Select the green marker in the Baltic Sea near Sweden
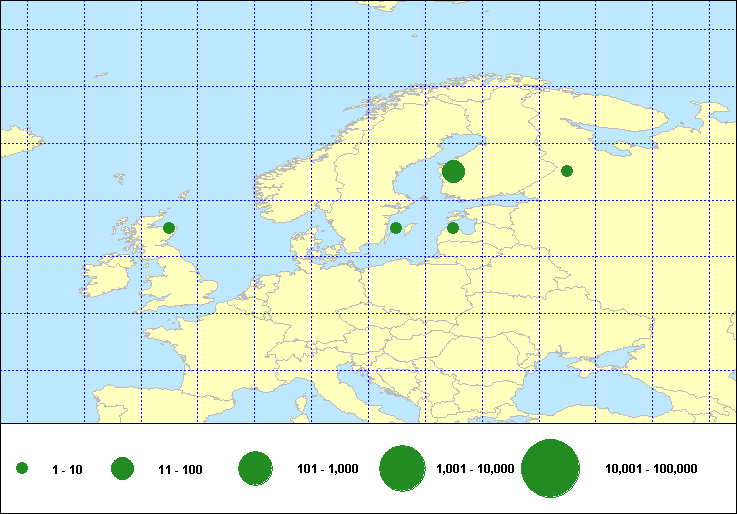 click(396, 228)
